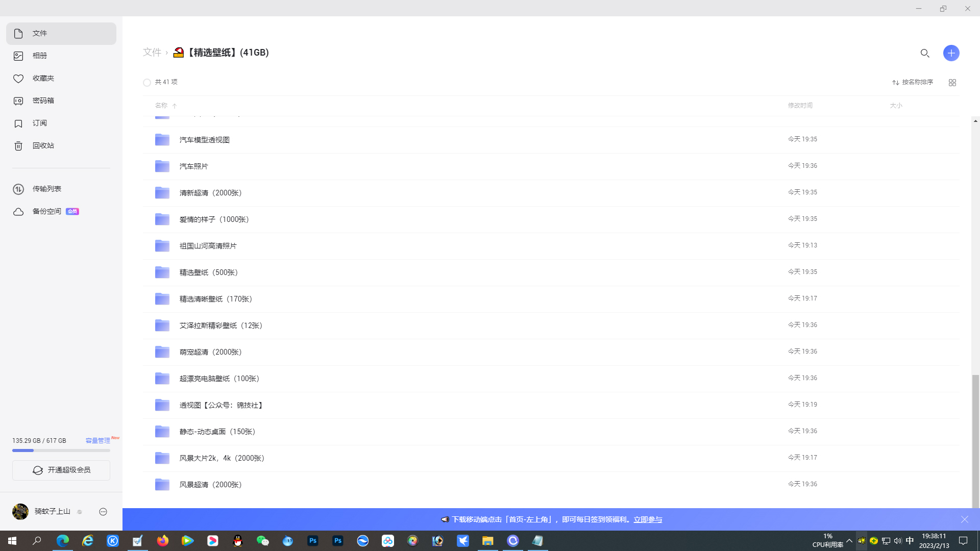The height and width of the screenshot is (551, 980).
Task: Click the folder icon for 爱情的样子（1000张）
Action: 162,219
